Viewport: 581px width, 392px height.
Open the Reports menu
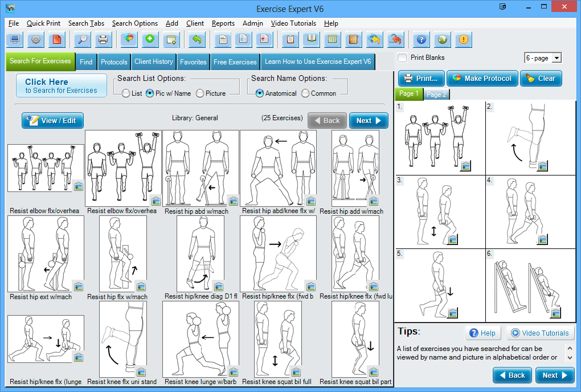pos(223,23)
